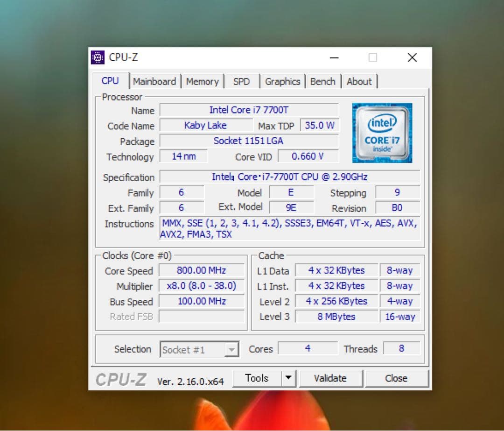Go to the Graphics tab

[282, 82]
